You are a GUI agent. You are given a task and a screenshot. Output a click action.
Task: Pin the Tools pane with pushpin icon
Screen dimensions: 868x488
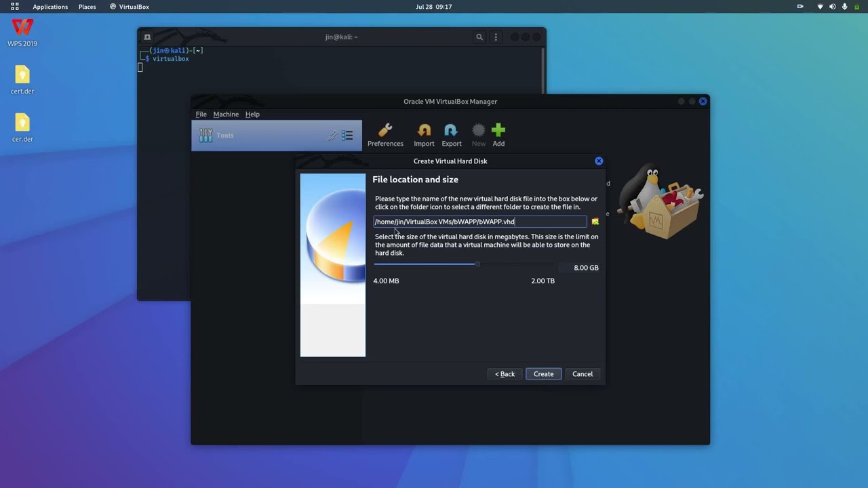pos(332,136)
